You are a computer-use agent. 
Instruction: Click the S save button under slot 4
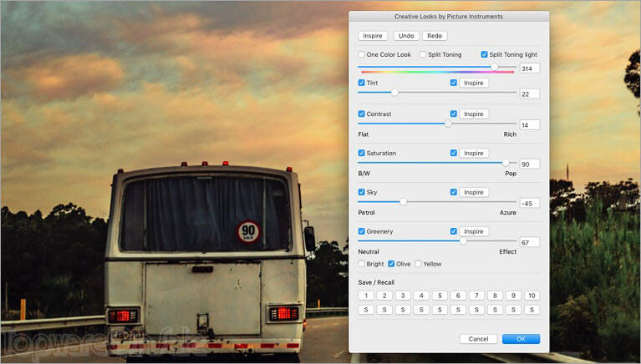tap(421, 310)
